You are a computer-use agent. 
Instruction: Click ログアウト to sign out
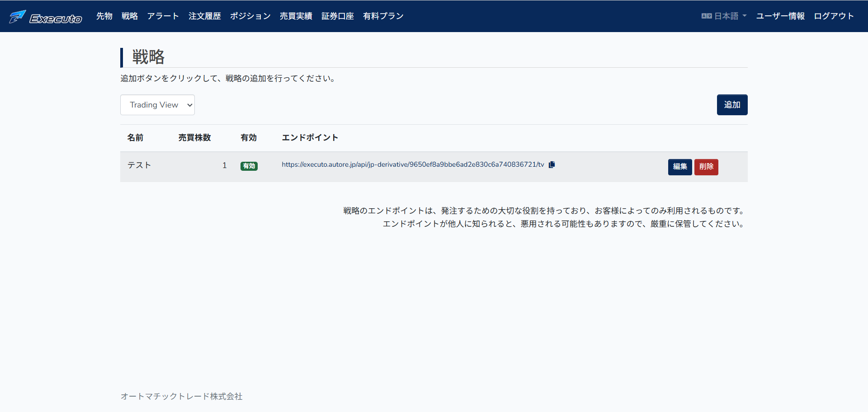tap(834, 16)
